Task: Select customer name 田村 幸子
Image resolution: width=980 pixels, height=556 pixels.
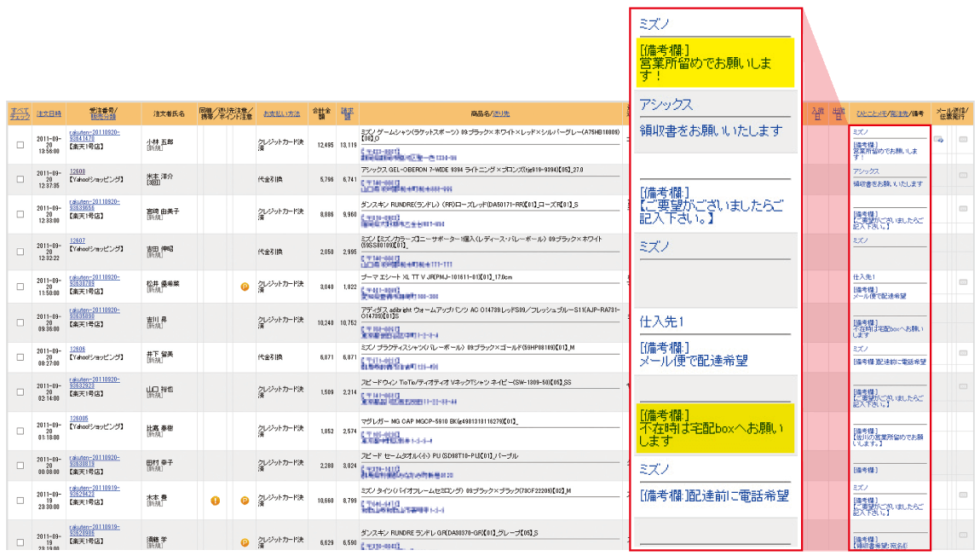Action: [160, 463]
